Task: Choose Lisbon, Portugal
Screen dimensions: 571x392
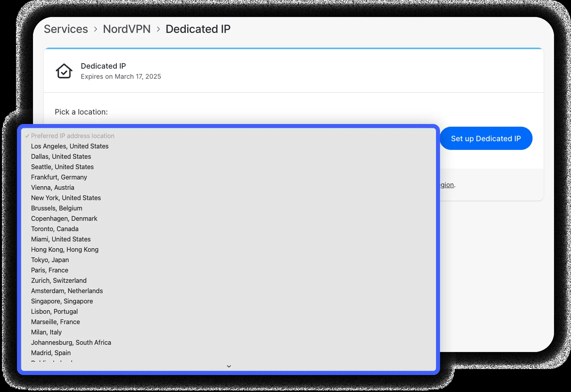Action: point(229,311)
